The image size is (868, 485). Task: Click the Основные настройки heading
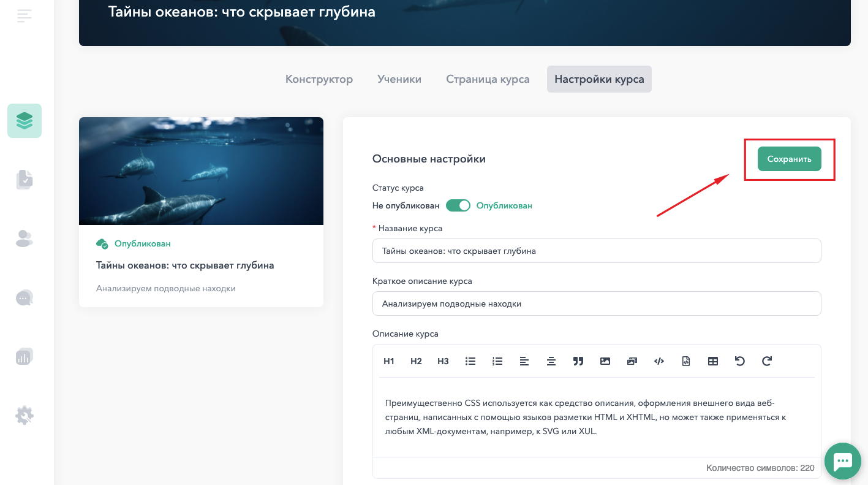pos(429,159)
